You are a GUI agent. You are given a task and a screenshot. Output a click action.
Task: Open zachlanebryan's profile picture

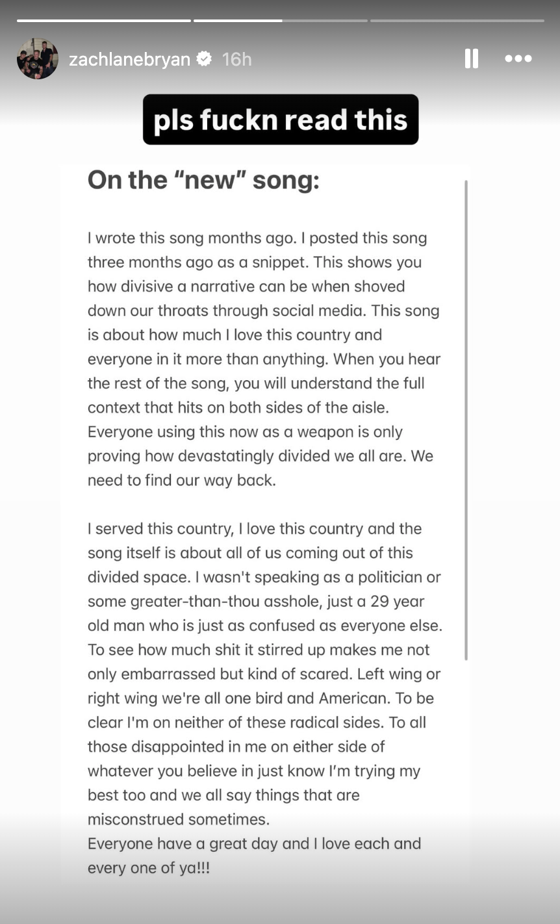[x=38, y=58]
